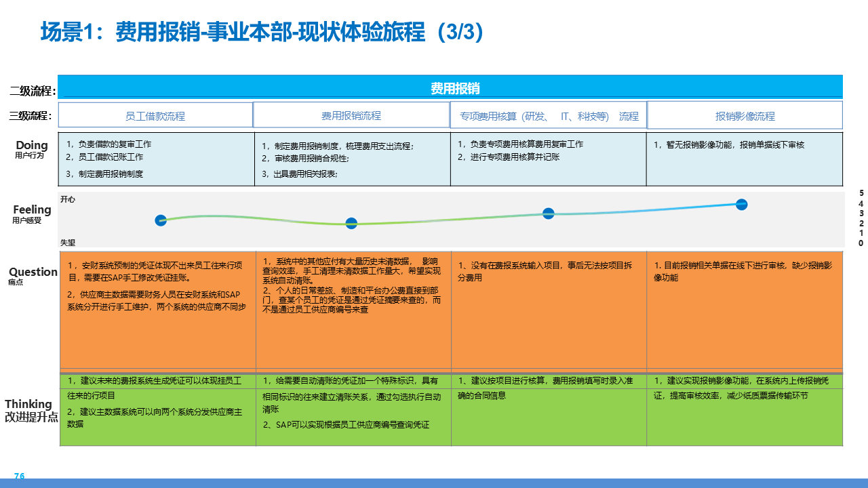
Task: Click text '2，员工借款记账工作'
Action: point(104,157)
